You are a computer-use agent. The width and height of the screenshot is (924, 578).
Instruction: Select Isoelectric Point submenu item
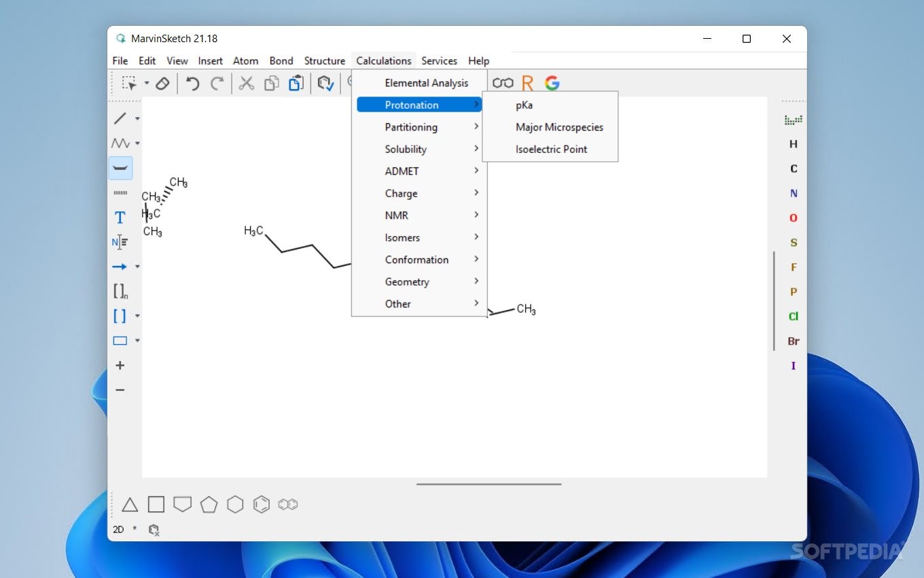[x=550, y=149]
